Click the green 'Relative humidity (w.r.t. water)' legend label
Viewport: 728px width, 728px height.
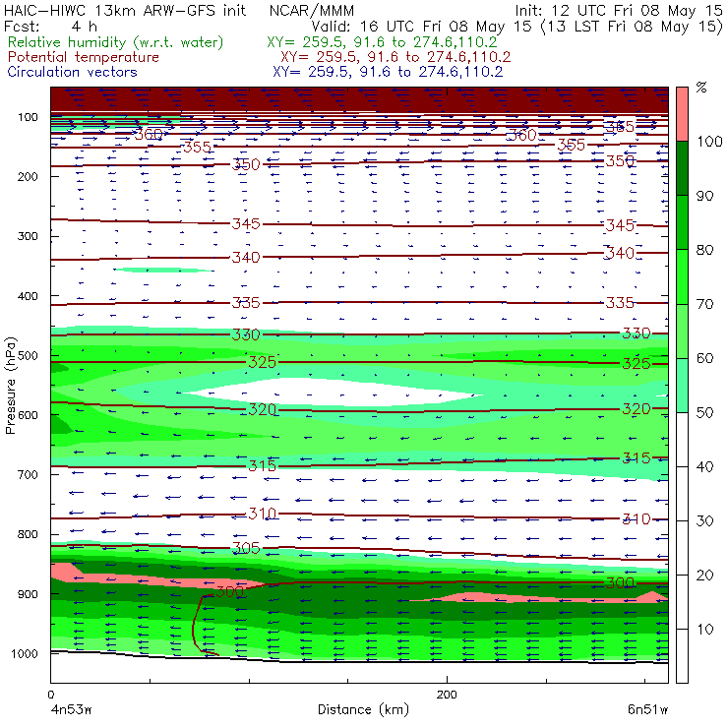[116, 42]
